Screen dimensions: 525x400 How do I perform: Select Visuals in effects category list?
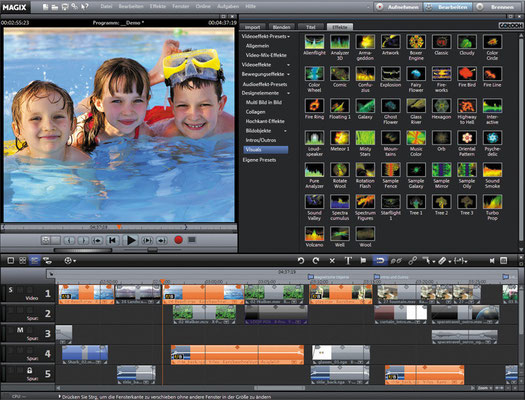tap(266, 150)
